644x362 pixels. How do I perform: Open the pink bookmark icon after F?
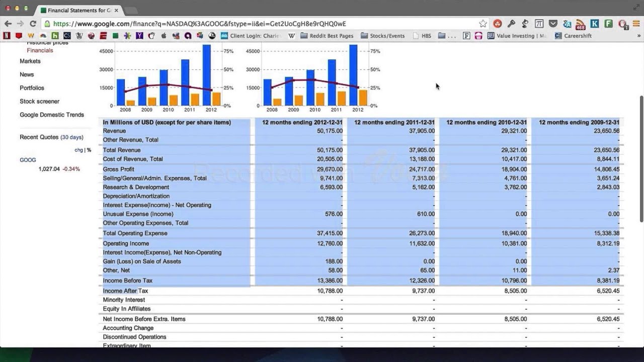tap(478, 36)
